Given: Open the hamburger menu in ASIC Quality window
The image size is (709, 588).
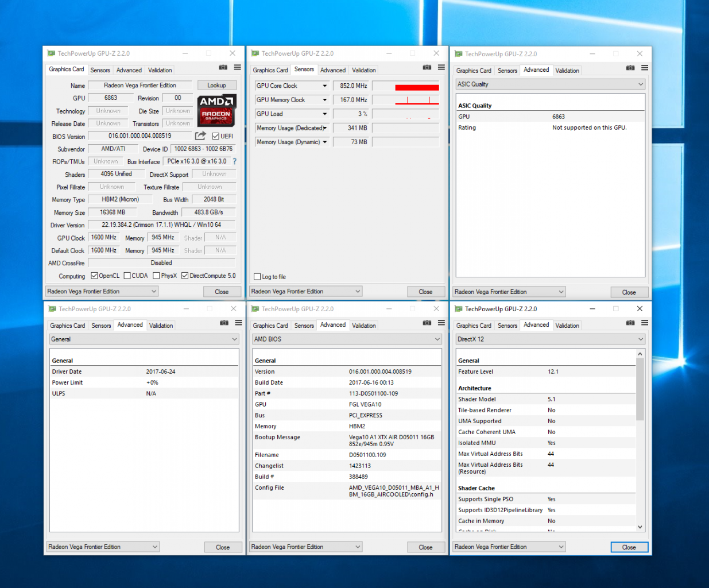Looking at the screenshot, I should [x=645, y=68].
